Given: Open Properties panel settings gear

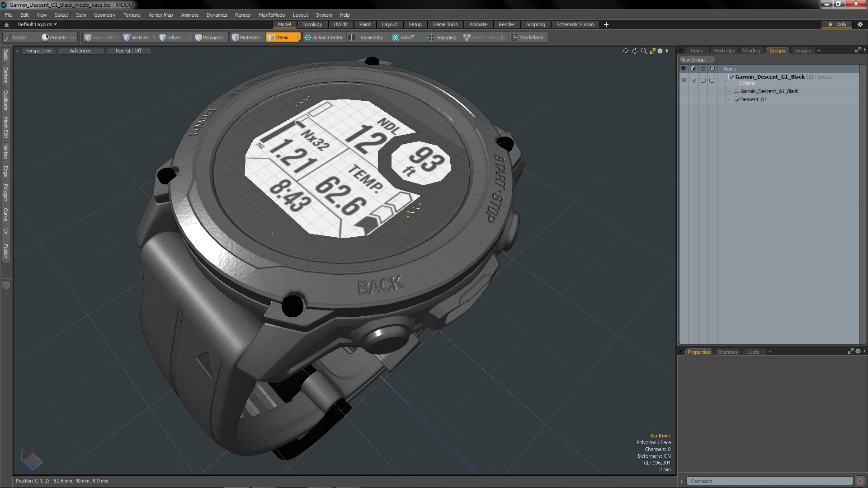Looking at the screenshot, I should click(x=858, y=351).
